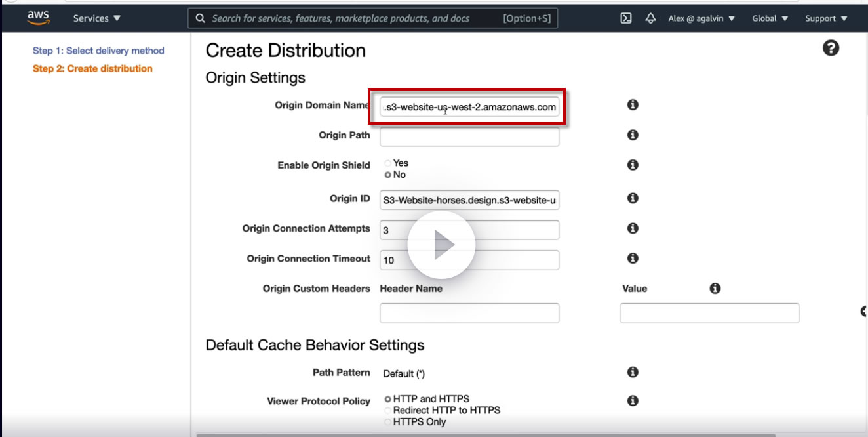Select HTTP and HTTPS protocol policy
Screen dimensions: 868x437
tap(388, 399)
